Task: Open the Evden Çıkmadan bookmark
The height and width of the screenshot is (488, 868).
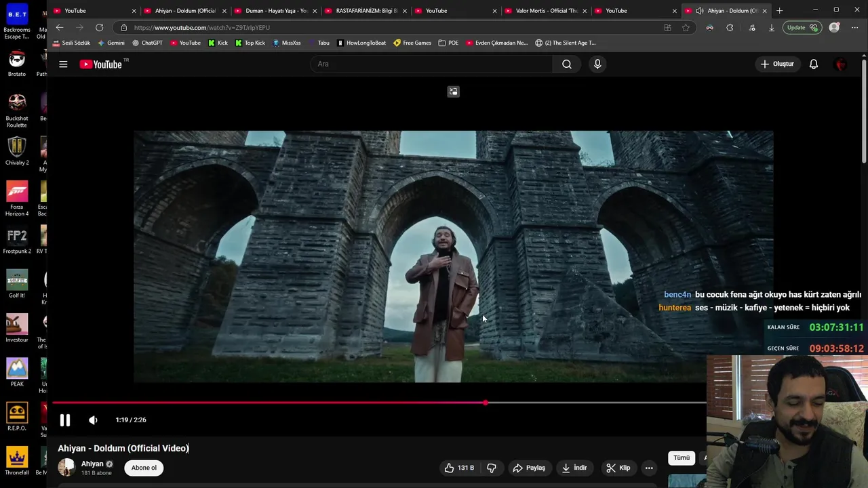Action: 496,43
